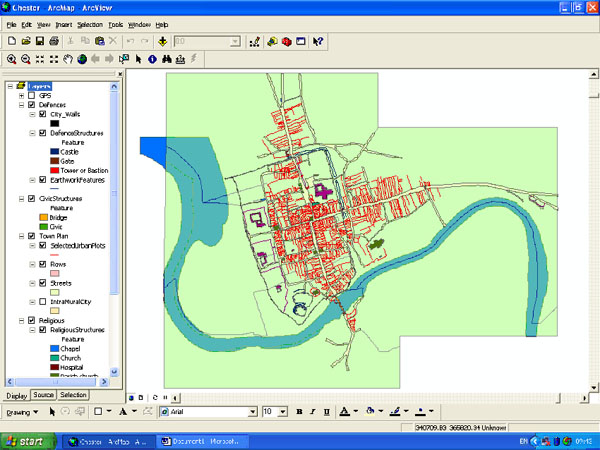Turn on the IntraMuralCity layer
Screen dimensions: 600x450
pyautogui.click(x=42, y=300)
